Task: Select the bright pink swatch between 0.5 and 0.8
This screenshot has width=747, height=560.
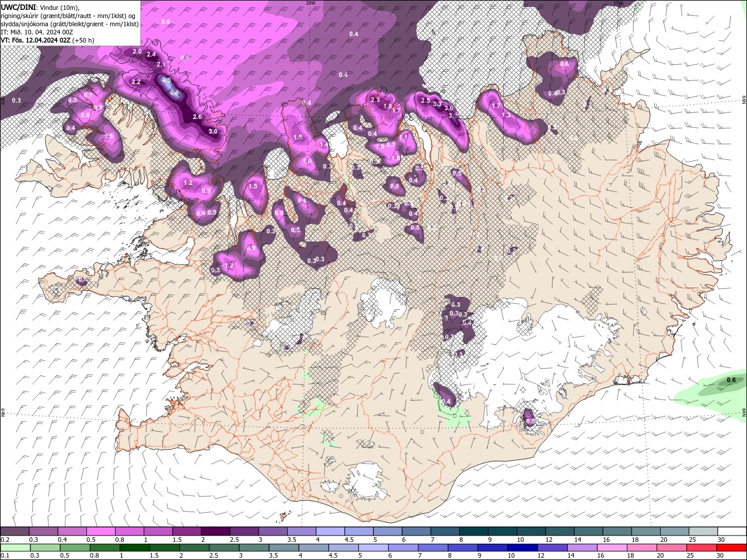Action: pyautogui.click(x=100, y=531)
